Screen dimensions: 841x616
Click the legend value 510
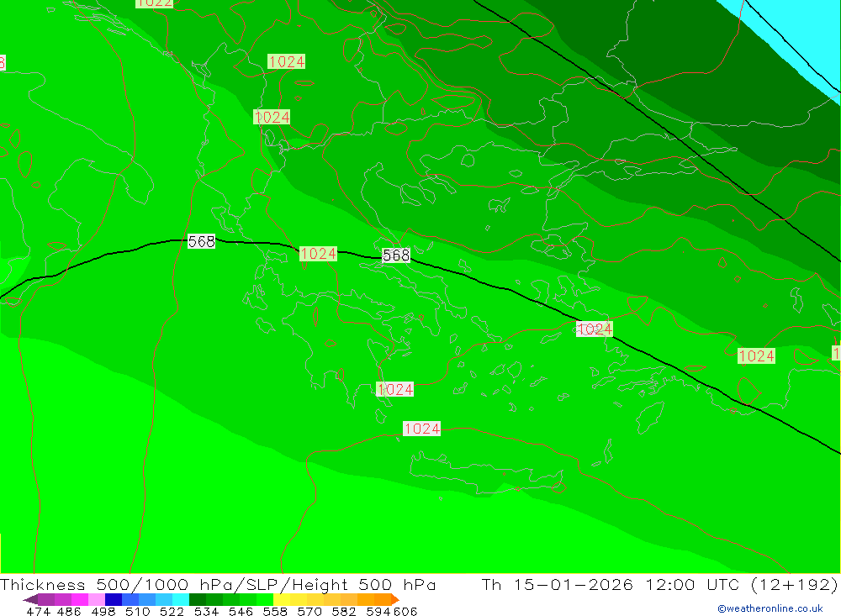137,611
